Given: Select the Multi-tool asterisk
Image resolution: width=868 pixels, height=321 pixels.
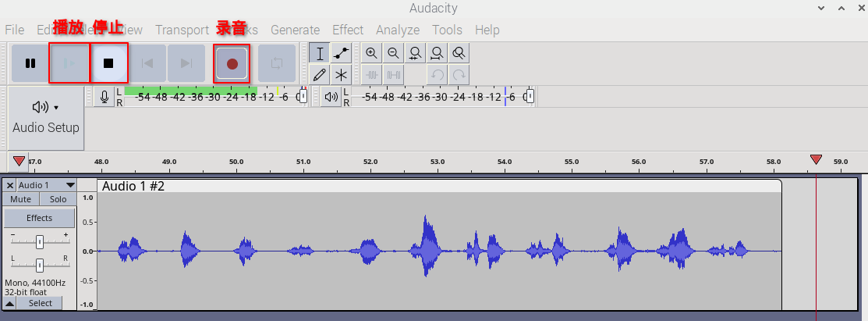Looking at the screenshot, I should click(342, 74).
